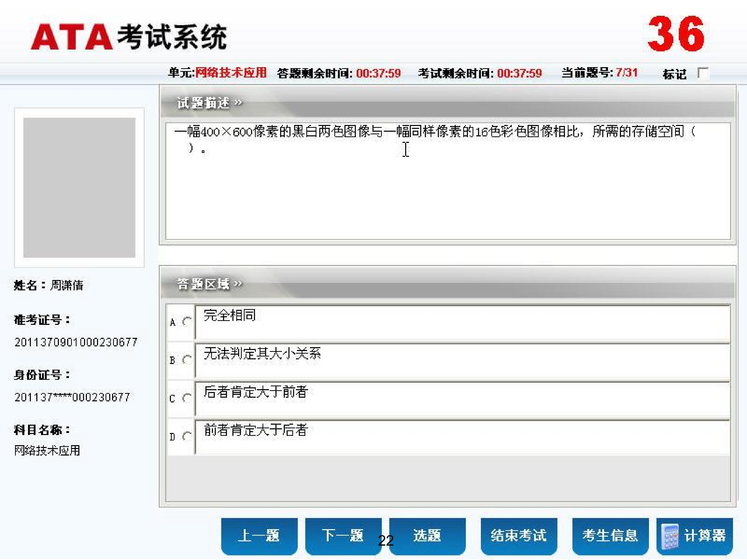Select radio button for answer D
This screenshot has height=560, width=747.
tap(187, 436)
